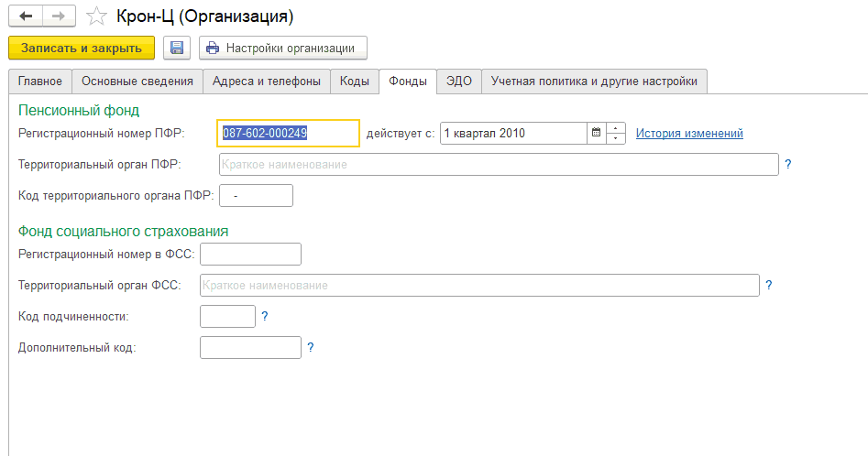Image resolution: width=868 pixels, height=456 pixels.
Task: Click help question mark next to Дополнительный код
Action: coord(311,347)
